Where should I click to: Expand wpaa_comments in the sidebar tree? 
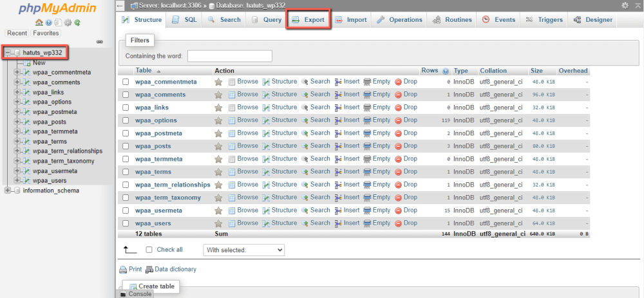pos(17,82)
